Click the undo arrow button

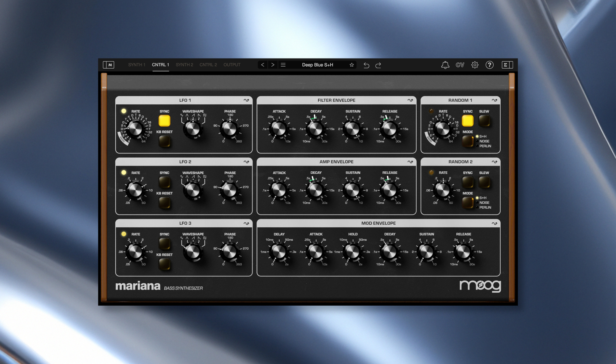coord(366,65)
